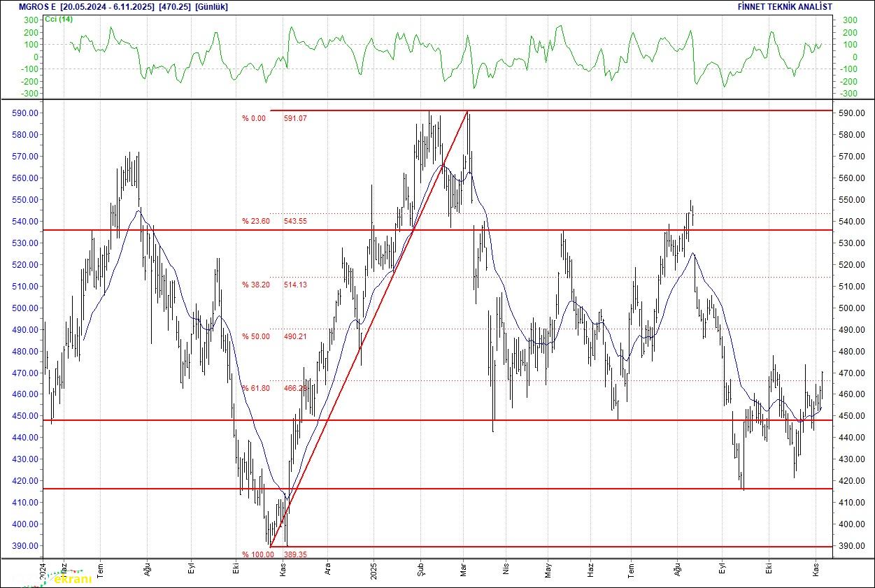Pick the Fibonacci % 38.20 level label
Screen dimensions: 875x588
click(x=254, y=285)
